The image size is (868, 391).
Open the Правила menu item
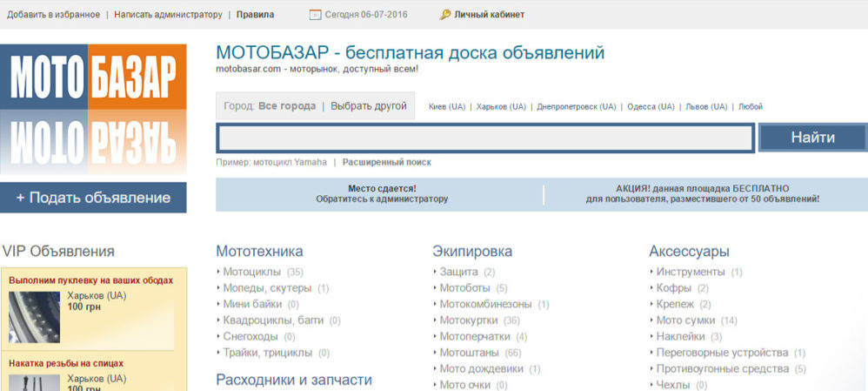[255, 15]
